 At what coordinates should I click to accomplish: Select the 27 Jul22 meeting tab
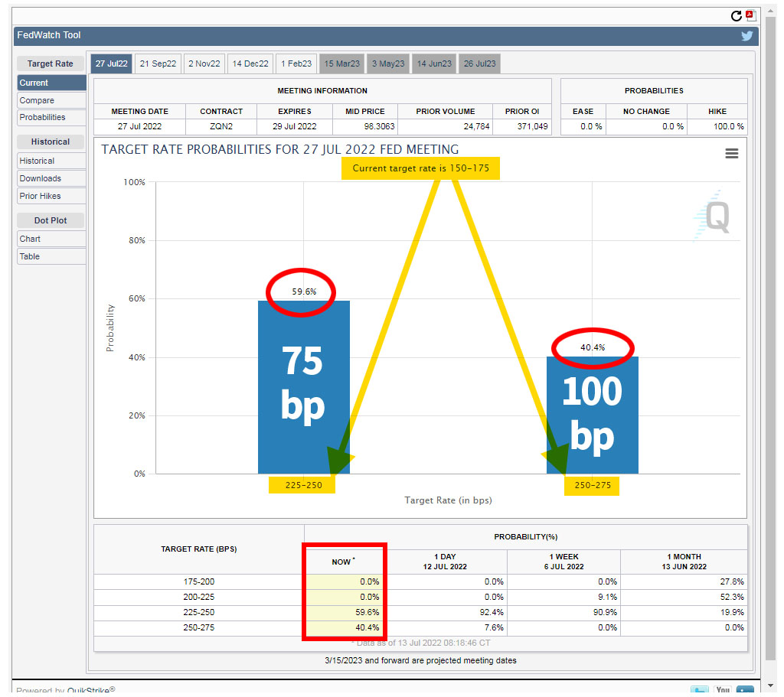(x=112, y=64)
